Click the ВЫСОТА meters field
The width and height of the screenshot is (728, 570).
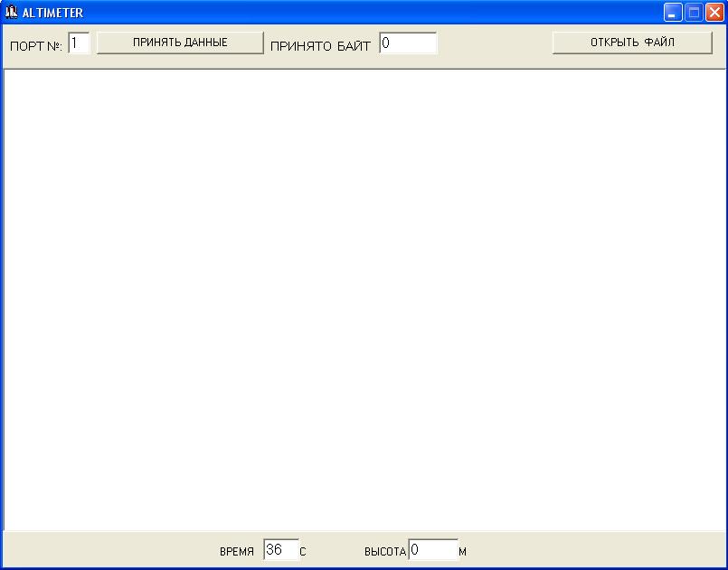pos(432,550)
